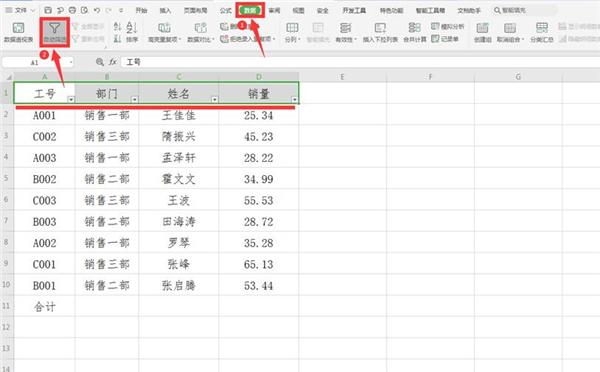Open the 高亮重复项 highlight duplicates tool
Image resolution: width=600 pixels, height=372 pixels.
pyautogui.click(x=165, y=32)
